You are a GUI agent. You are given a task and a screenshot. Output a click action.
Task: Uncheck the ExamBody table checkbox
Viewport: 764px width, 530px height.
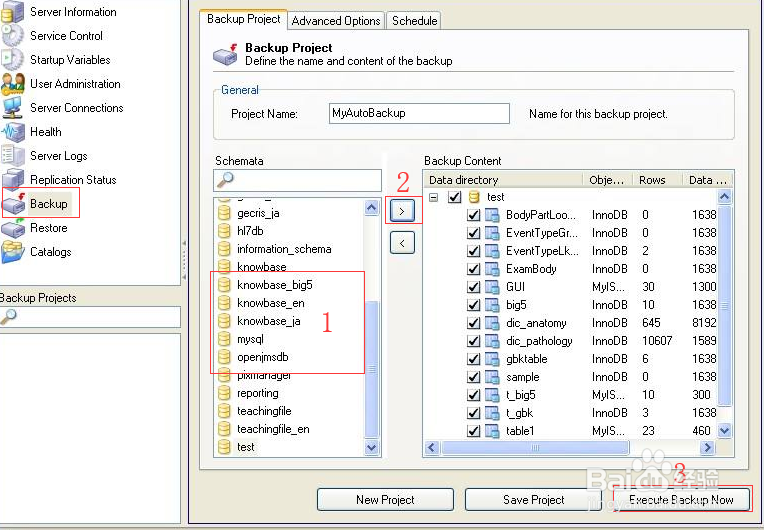[473, 269]
